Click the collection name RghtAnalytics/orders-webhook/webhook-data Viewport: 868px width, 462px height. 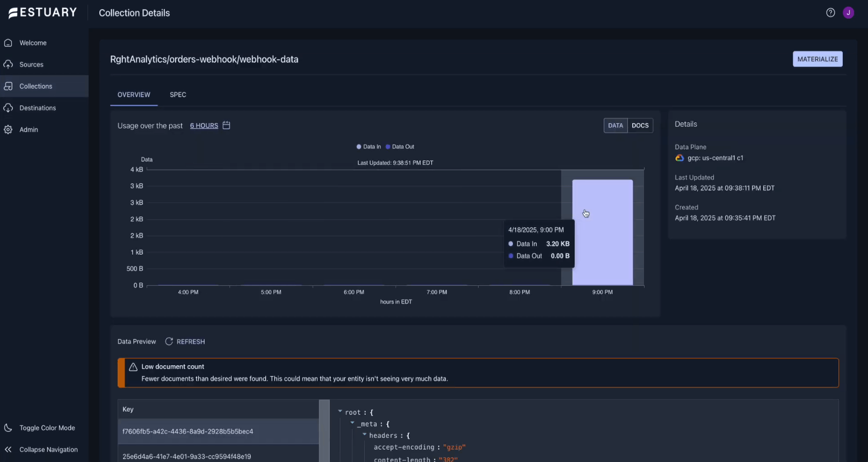click(x=204, y=60)
